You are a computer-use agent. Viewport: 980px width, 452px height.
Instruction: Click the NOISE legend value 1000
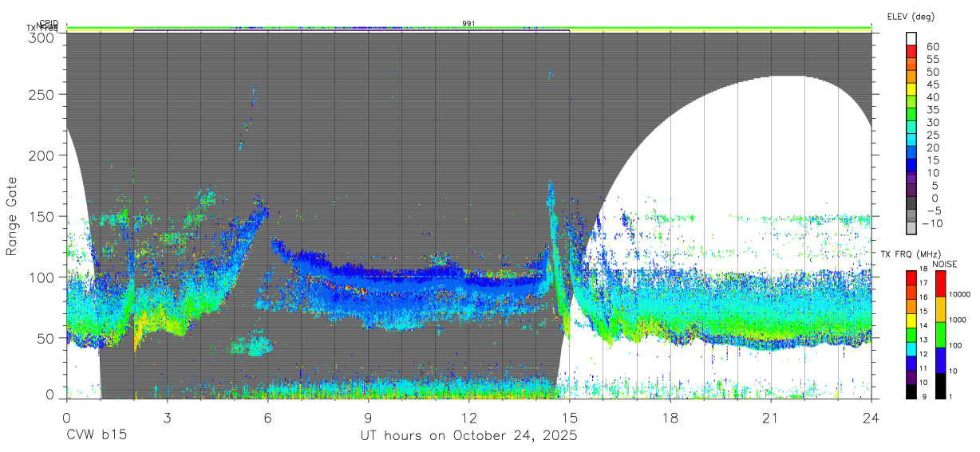959,320
